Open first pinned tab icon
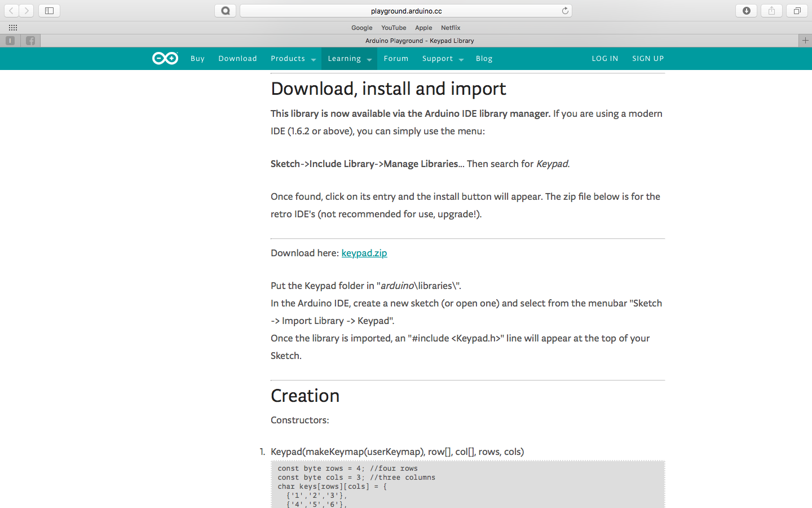Viewport: 812px width, 508px height. click(10, 41)
